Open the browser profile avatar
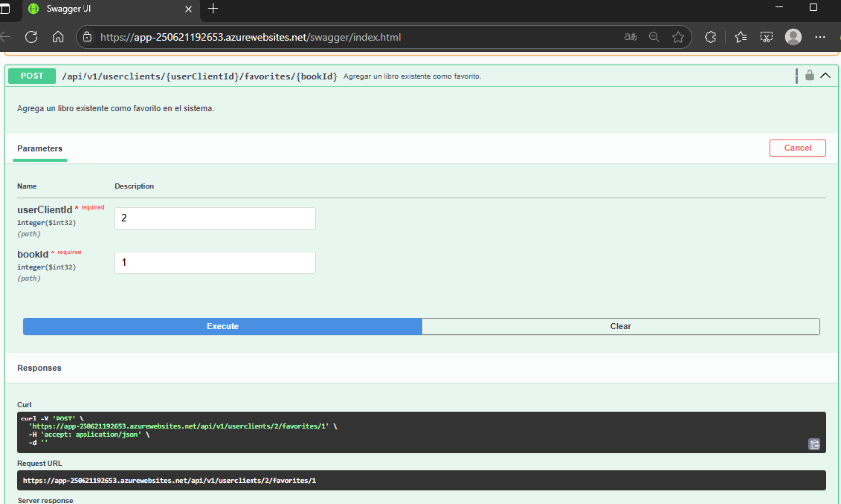The height and width of the screenshot is (504, 841). pos(793,37)
